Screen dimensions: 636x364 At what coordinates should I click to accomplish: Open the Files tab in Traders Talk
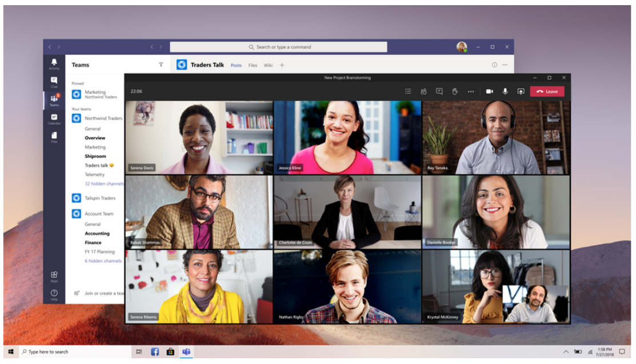tap(253, 65)
